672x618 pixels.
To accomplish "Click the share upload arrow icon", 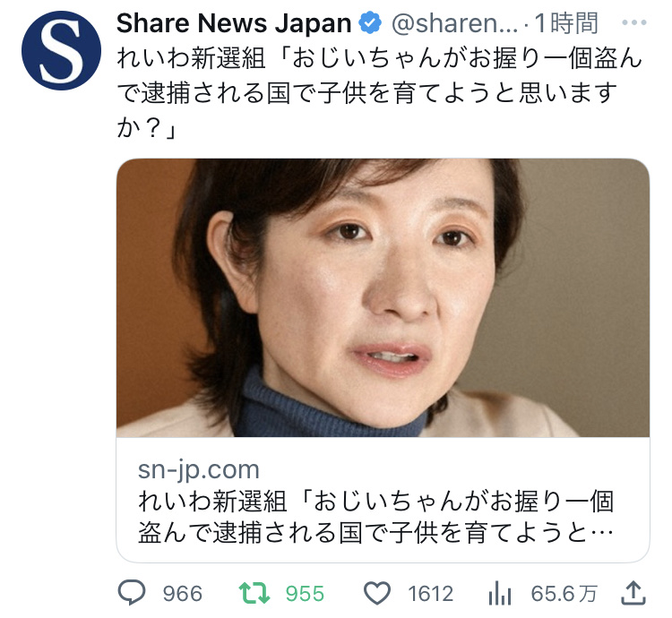I will [x=633, y=593].
